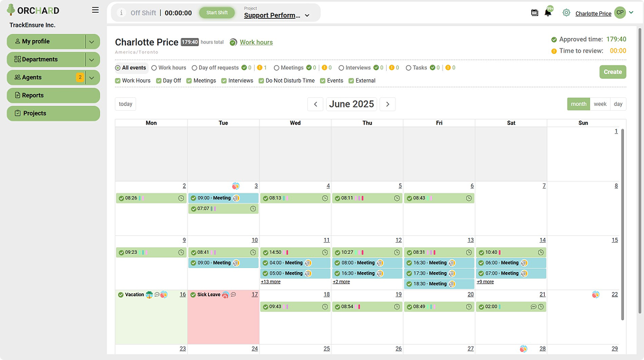Open user menu arrow next to avatar
This screenshot has width=644, height=360.
click(x=631, y=13)
